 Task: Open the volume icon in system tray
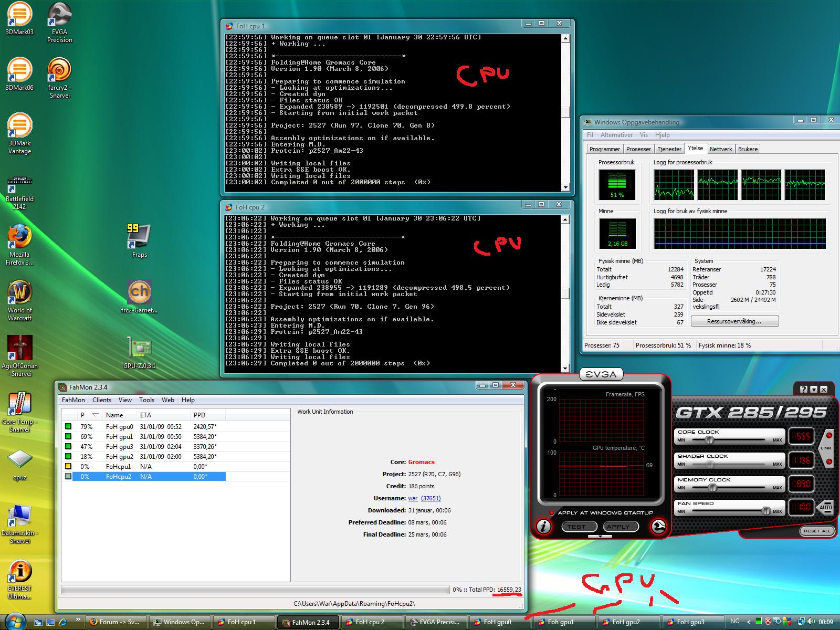(x=811, y=622)
